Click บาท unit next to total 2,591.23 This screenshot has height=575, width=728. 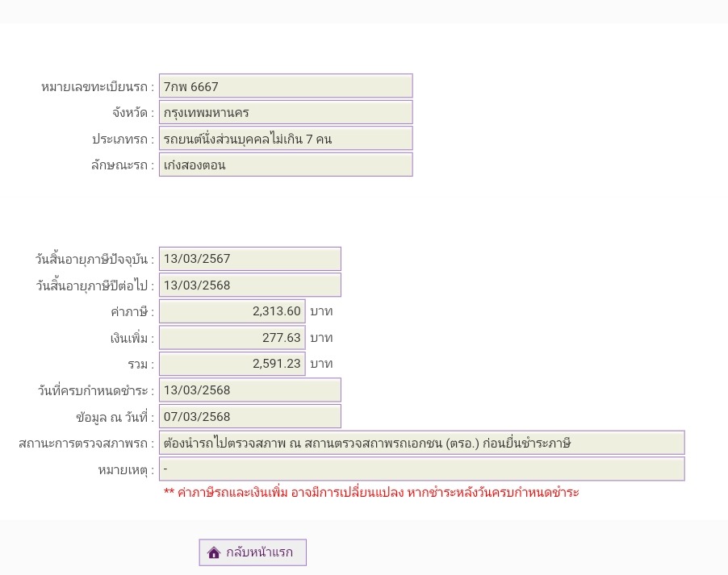321,364
